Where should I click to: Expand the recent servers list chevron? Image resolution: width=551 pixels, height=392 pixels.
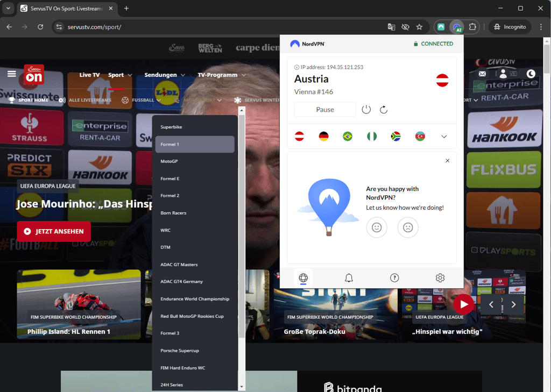(x=444, y=137)
